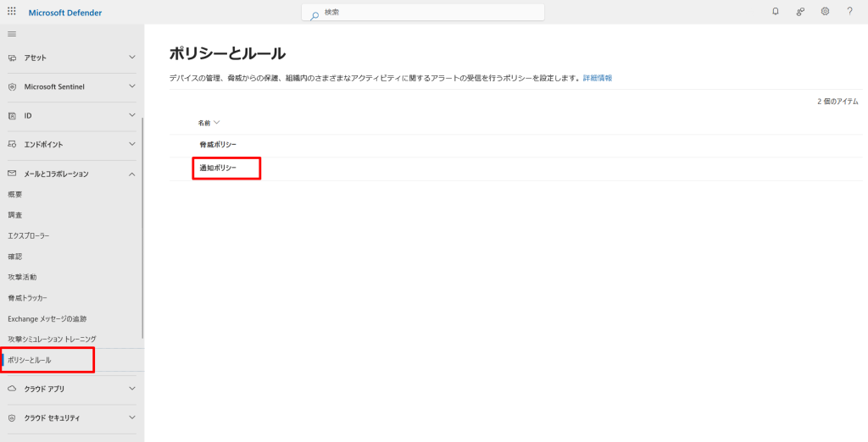Click the クラウド アプリ cloud icon
Image resolution: width=868 pixels, height=442 pixels.
click(12, 389)
